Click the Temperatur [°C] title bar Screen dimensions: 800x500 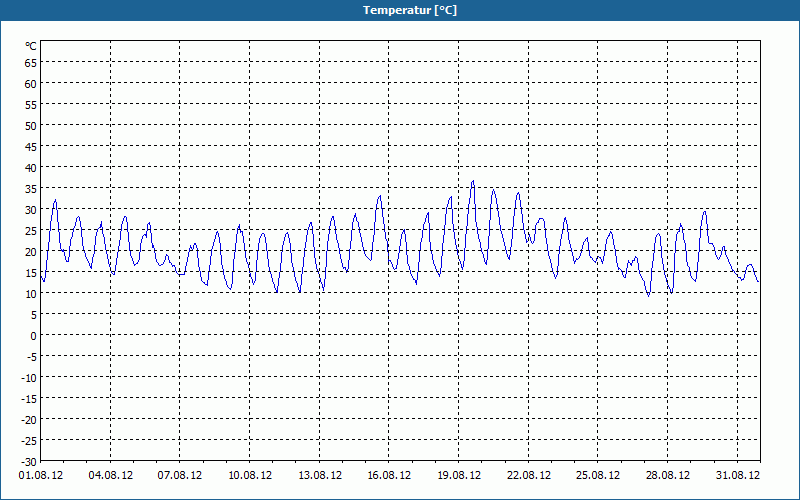tap(400, 10)
